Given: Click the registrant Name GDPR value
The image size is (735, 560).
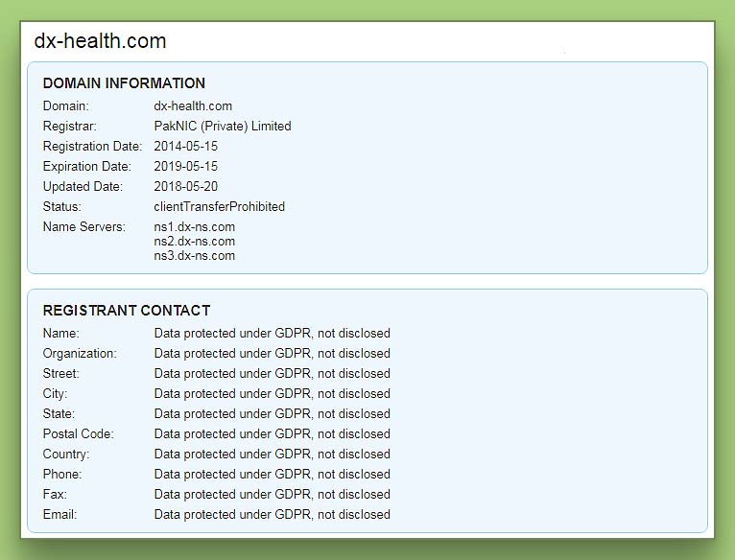Looking at the screenshot, I should pyautogui.click(x=272, y=334).
